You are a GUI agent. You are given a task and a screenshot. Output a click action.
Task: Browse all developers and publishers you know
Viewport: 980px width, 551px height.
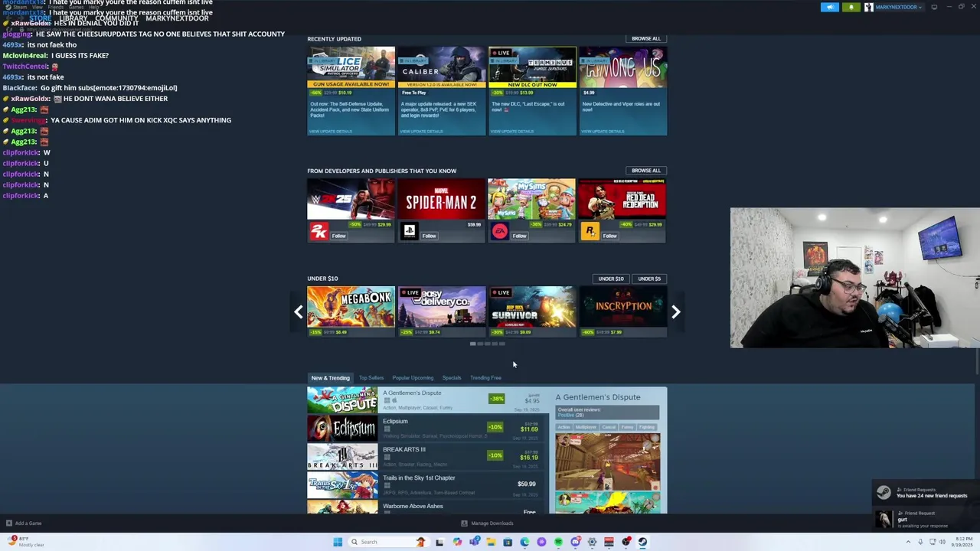(646, 171)
